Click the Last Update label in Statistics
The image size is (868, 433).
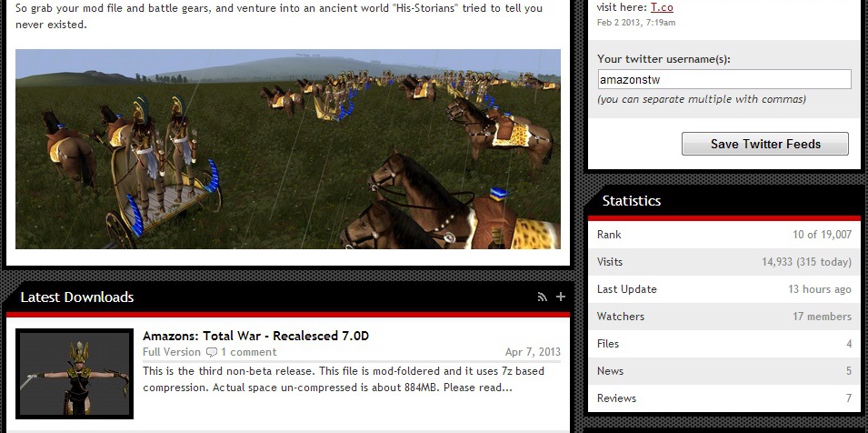point(626,289)
